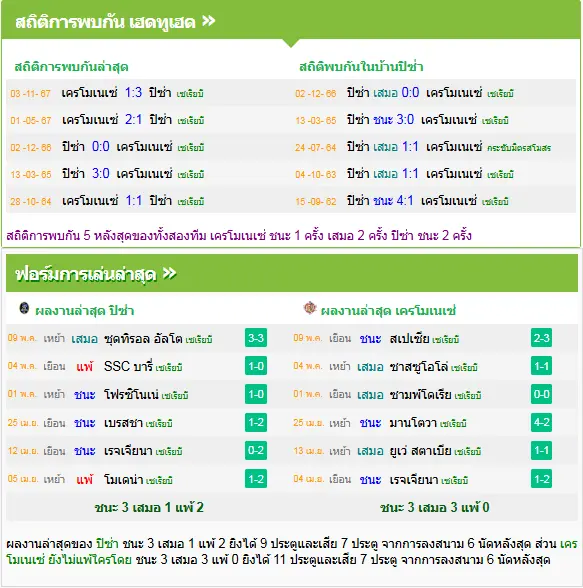Click the 0-2 score badge for Reggiana match
This screenshot has height=588, width=583.
coord(256,450)
